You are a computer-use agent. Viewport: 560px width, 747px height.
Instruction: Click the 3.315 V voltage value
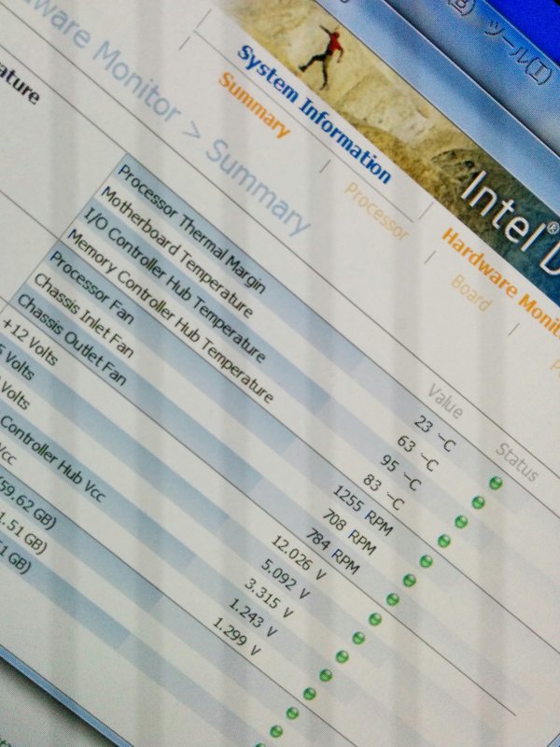pos(269,599)
